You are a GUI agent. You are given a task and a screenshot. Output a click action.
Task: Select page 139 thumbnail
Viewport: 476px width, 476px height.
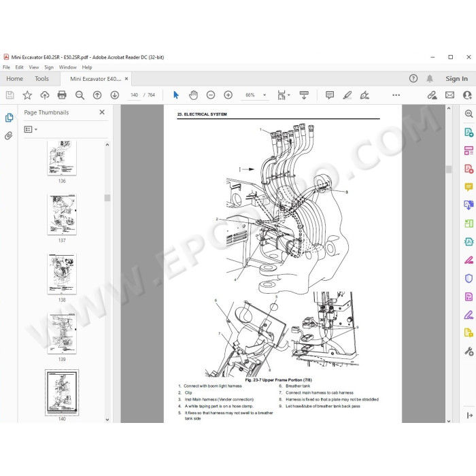pos(62,333)
